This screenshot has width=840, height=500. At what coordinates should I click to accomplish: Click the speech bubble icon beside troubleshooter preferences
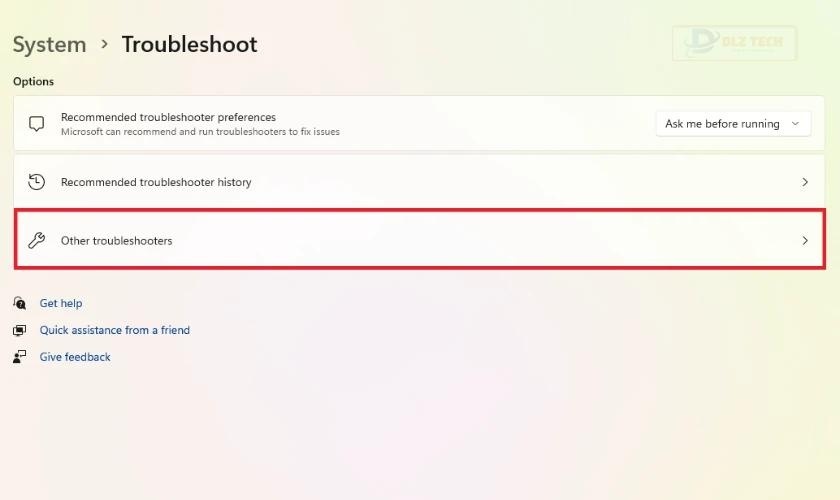click(36, 124)
